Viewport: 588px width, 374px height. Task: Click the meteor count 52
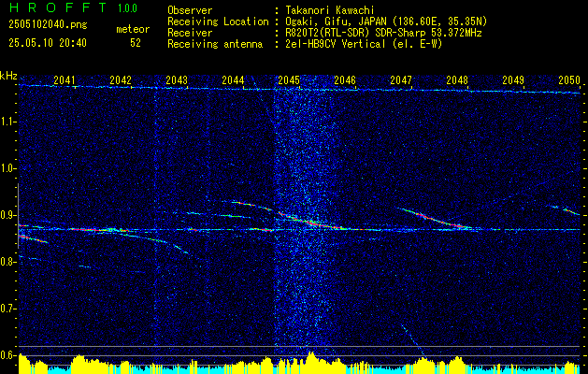click(x=136, y=43)
